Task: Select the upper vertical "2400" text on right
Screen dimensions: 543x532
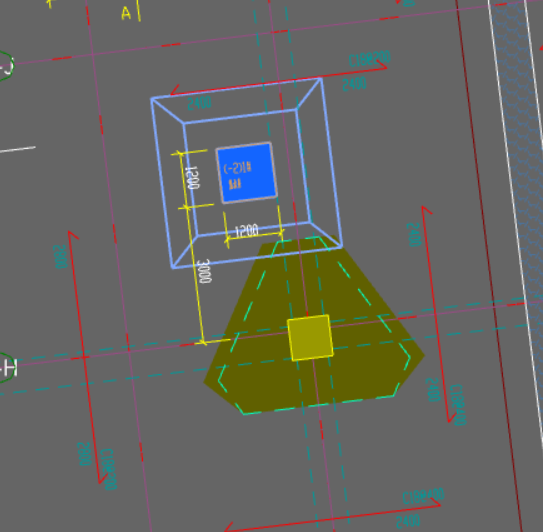Action: [x=413, y=234]
